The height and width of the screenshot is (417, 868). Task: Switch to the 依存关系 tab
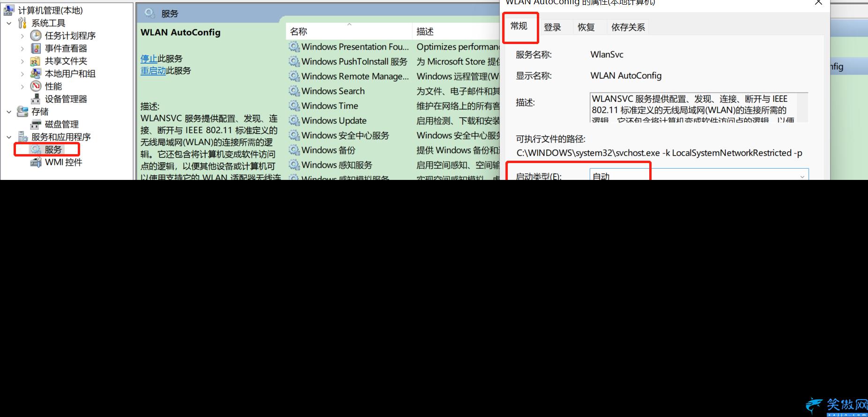coord(628,27)
